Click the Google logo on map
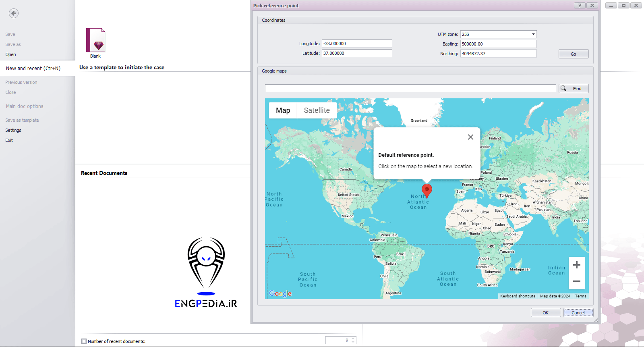 click(280, 293)
